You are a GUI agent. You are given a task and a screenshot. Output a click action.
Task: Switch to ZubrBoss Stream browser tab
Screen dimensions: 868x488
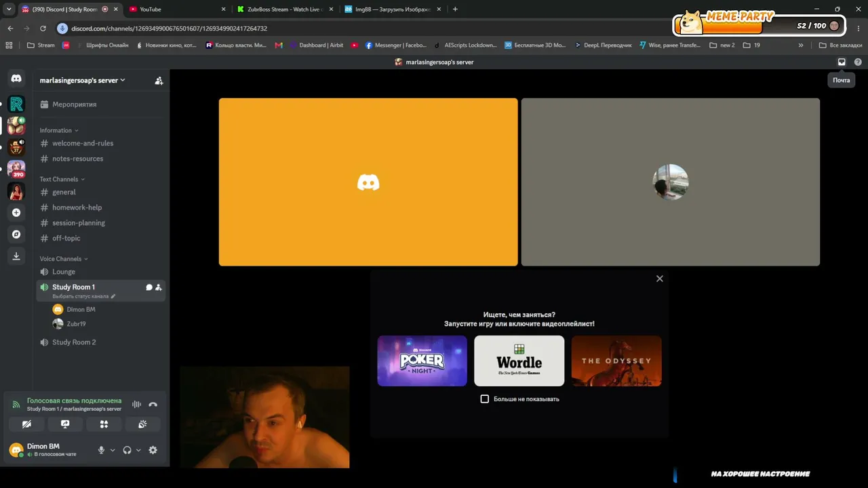(x=285, y=9)
